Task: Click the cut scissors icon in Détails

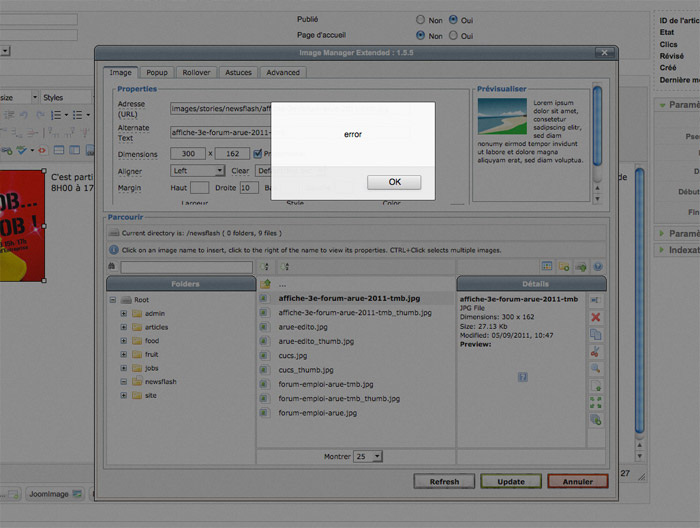Action: 596,351
